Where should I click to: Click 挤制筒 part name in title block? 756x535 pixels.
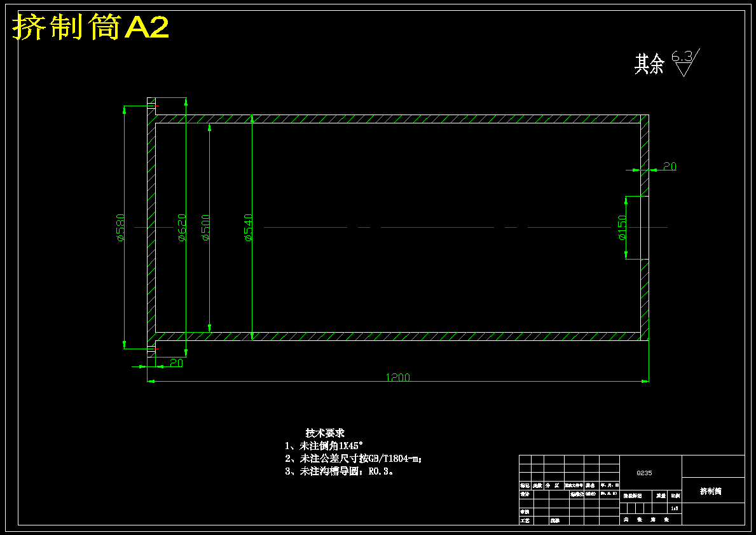click(711, 492)
